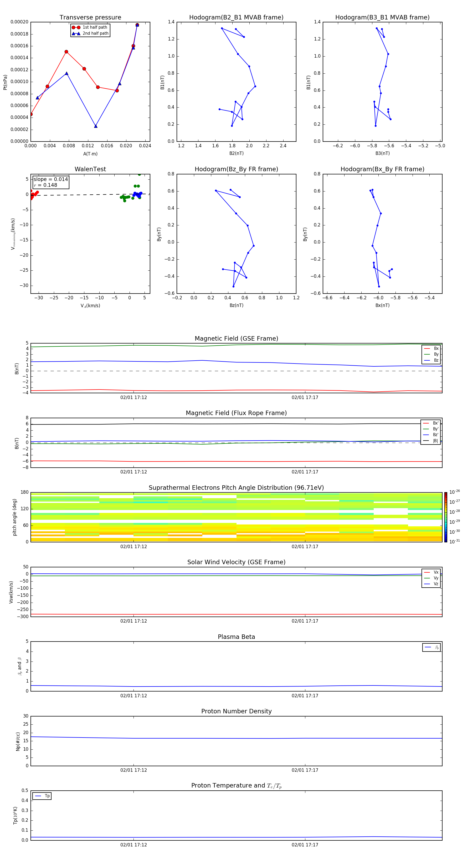Click the 'slope = 0.014' annotation

pyautogui.click(x=51, y=179)
